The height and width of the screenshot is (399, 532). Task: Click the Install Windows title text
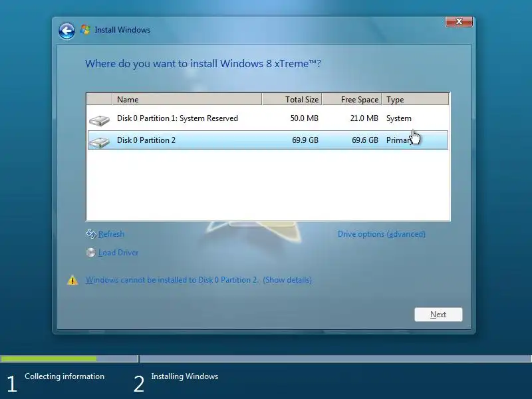click(122, 30)
